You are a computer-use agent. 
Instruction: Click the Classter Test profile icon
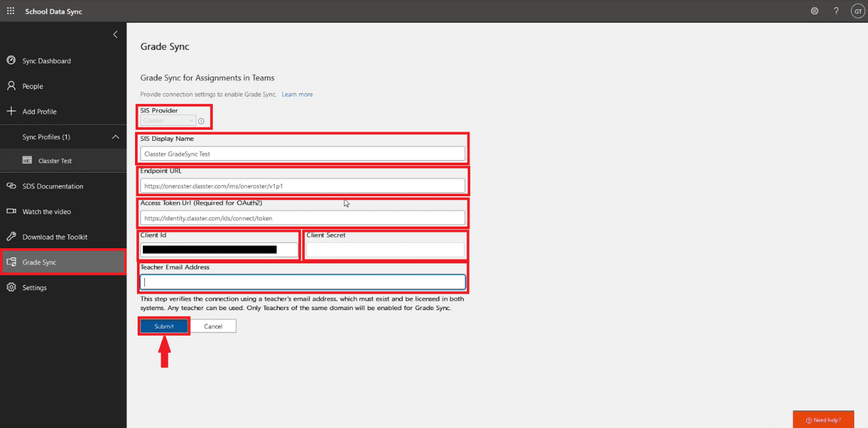(27, 160)
